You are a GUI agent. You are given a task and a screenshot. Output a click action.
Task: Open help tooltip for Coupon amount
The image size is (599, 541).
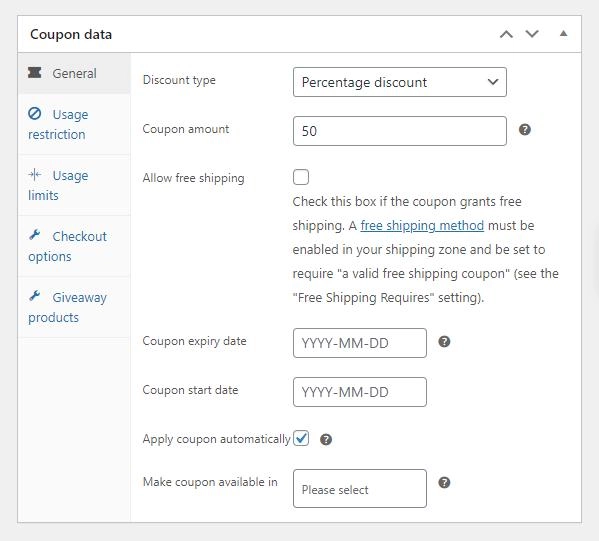(525, 130)
